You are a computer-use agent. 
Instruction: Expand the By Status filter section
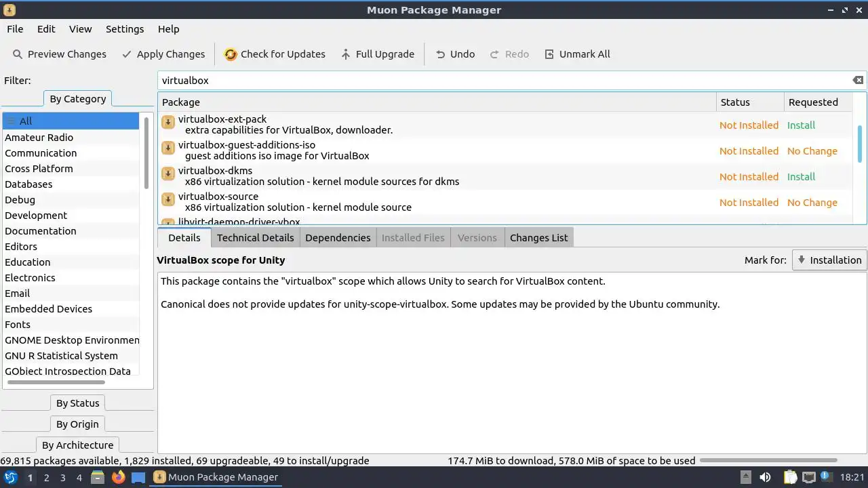pyautogui.click(x=77, y=403)
